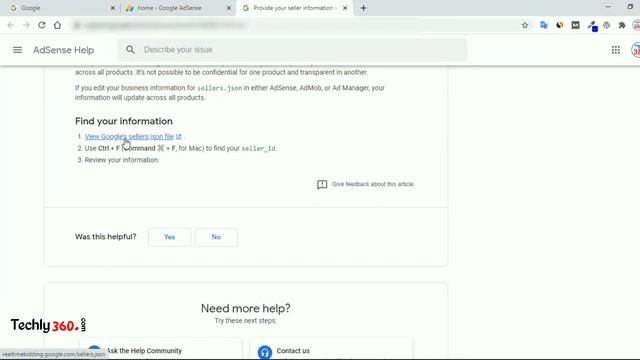
Task: Switch to Home - Google AdSense tab
Action: click(x=177, y=8)
